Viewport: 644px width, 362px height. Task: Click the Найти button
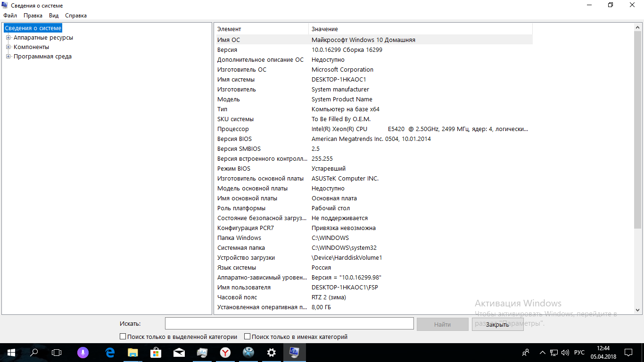coord(443,324)
